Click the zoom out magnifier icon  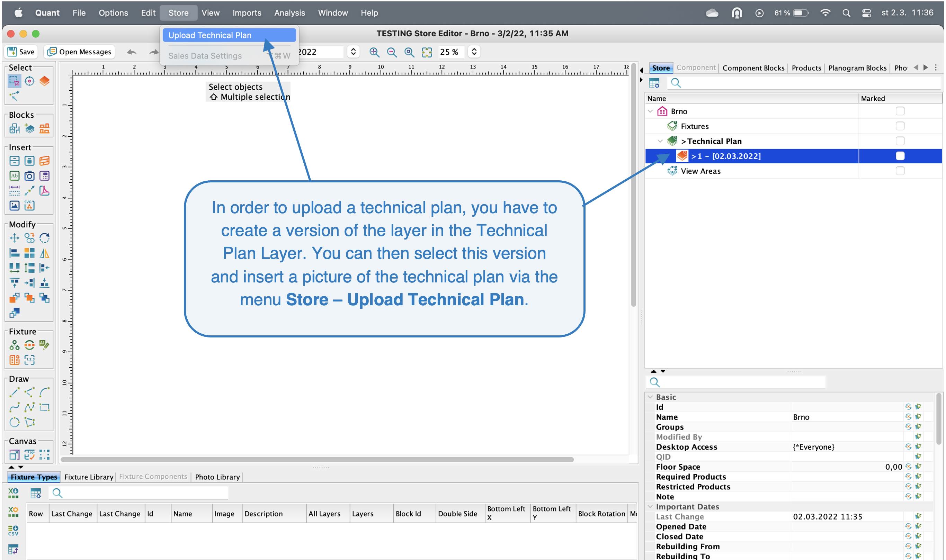click(392, 52)
